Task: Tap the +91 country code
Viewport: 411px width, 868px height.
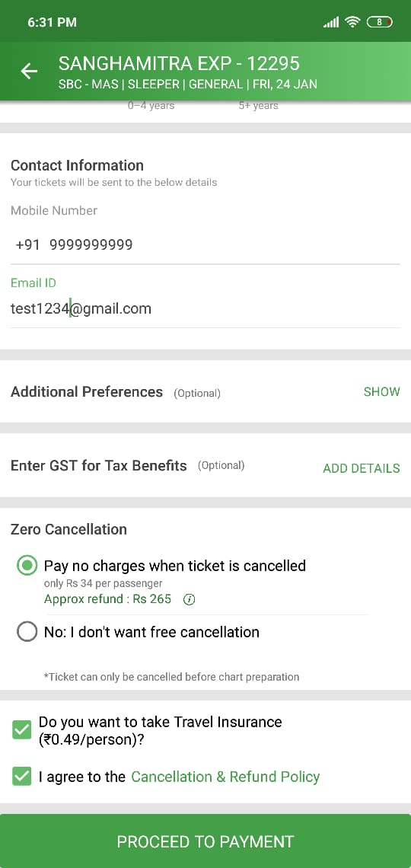Action: 27,244
